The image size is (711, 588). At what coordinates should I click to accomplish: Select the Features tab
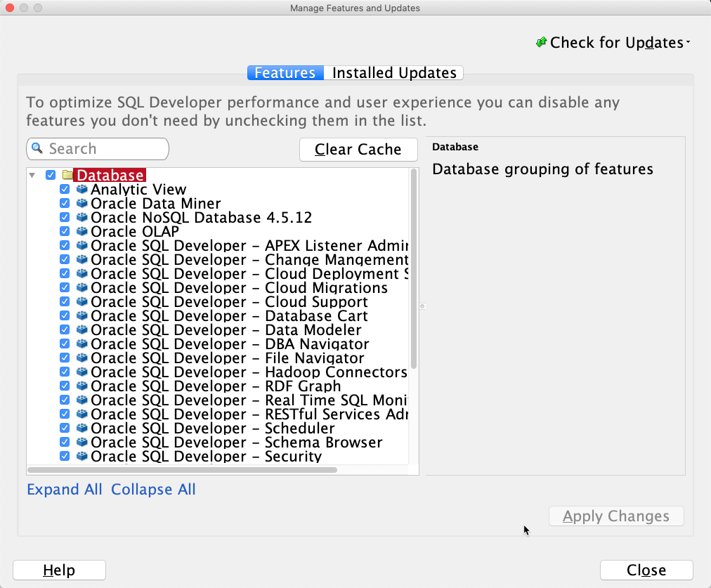[285, 72]
